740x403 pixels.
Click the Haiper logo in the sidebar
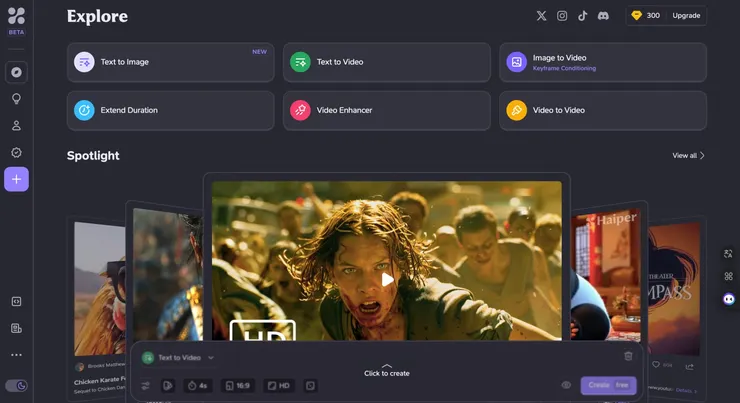(16, 16)
